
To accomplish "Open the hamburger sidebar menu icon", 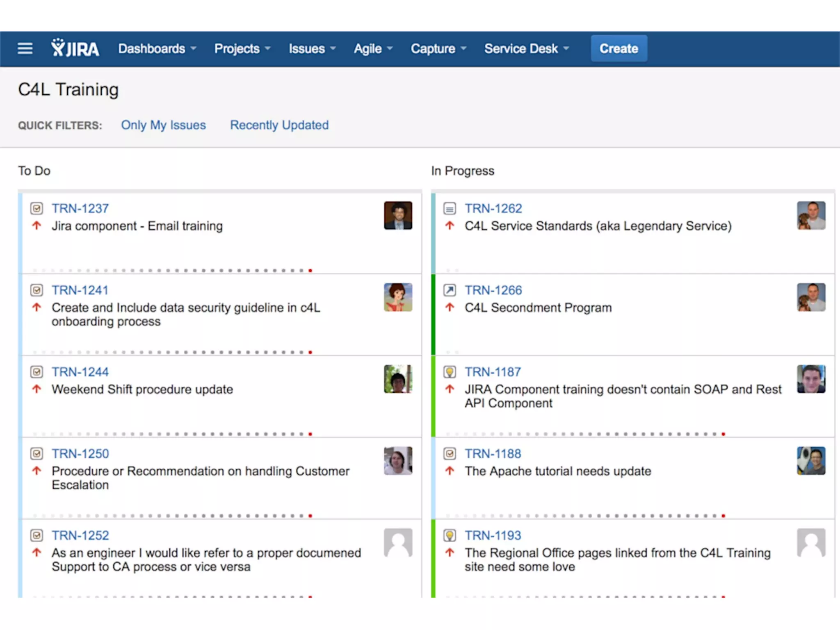I will (25, 48).
